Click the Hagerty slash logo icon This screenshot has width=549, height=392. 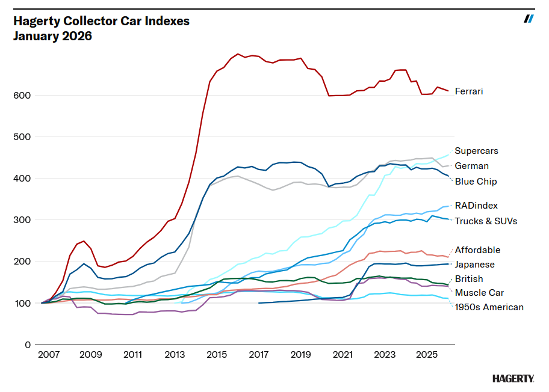529,19
